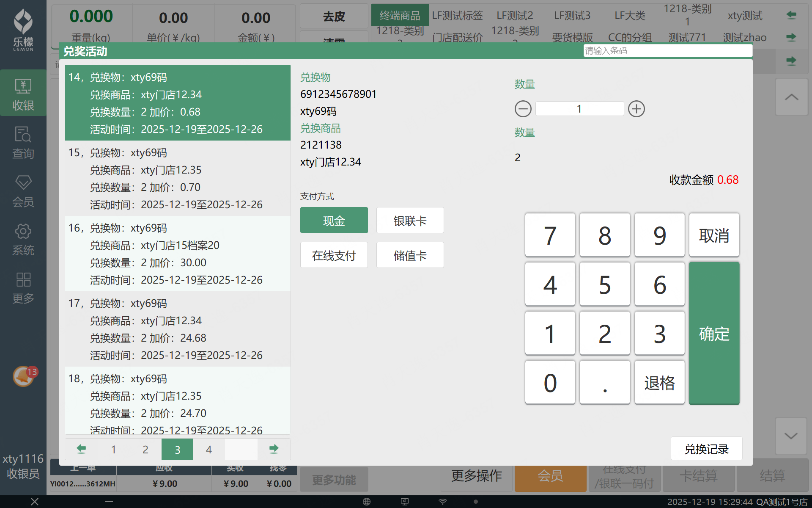
Task: Go to previous page with left arrow
Action: (81, 449)
